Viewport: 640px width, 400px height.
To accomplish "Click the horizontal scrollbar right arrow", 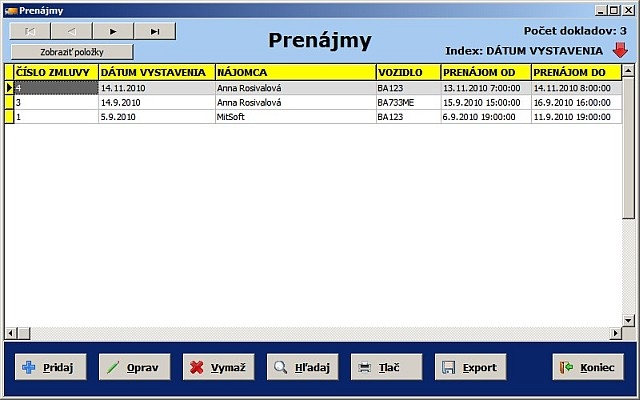I will point(616,333).
